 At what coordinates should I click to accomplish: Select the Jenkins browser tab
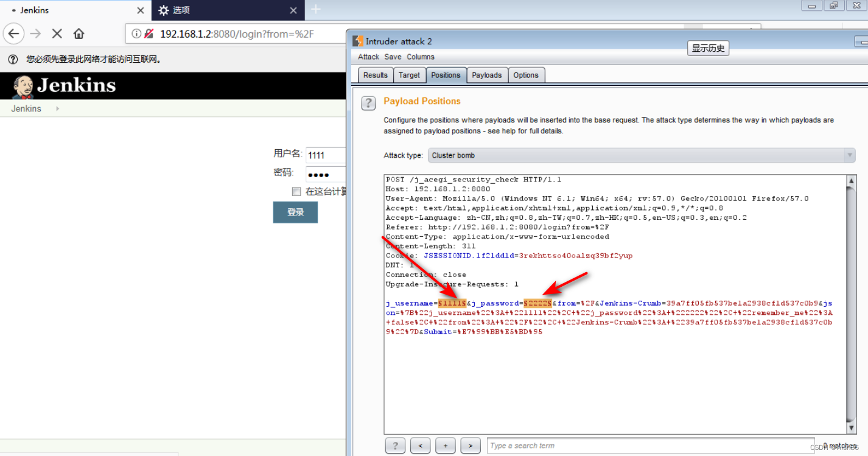pyautogui.click(x=75, y=10)
